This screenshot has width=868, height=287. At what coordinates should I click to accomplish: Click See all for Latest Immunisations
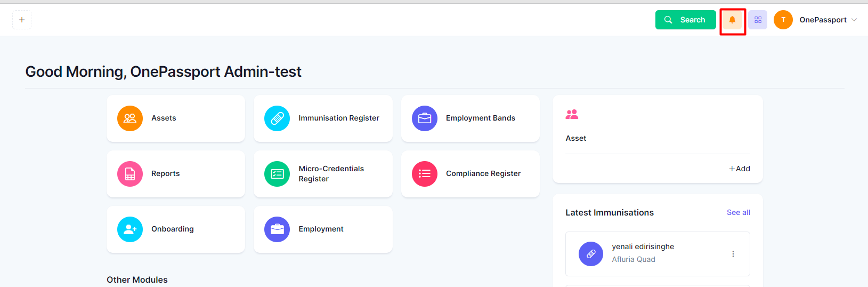coord(738,212)
